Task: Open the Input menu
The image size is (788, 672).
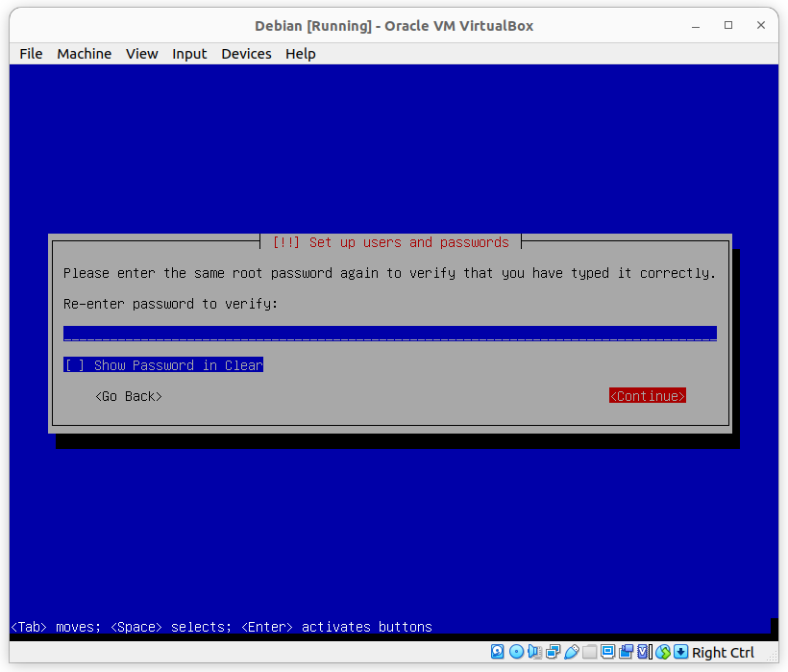Action: (x=189, y=54)
